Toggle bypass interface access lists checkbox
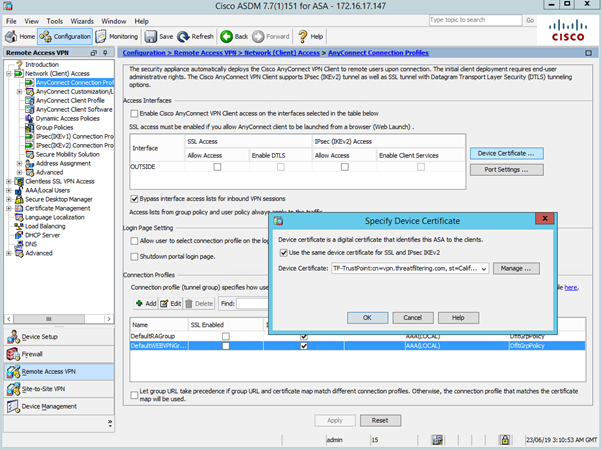Viewport: 602px width, 450px height. pos(135,198)
